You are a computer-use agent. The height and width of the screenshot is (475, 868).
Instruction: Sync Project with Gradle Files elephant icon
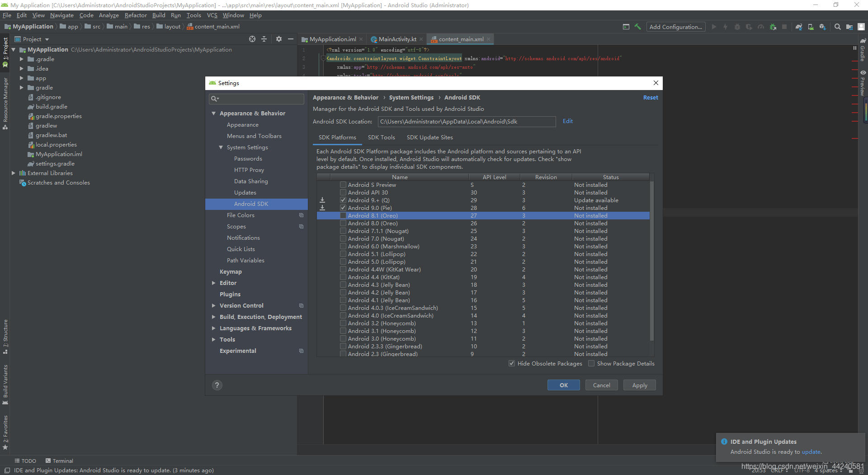point(799,27)
